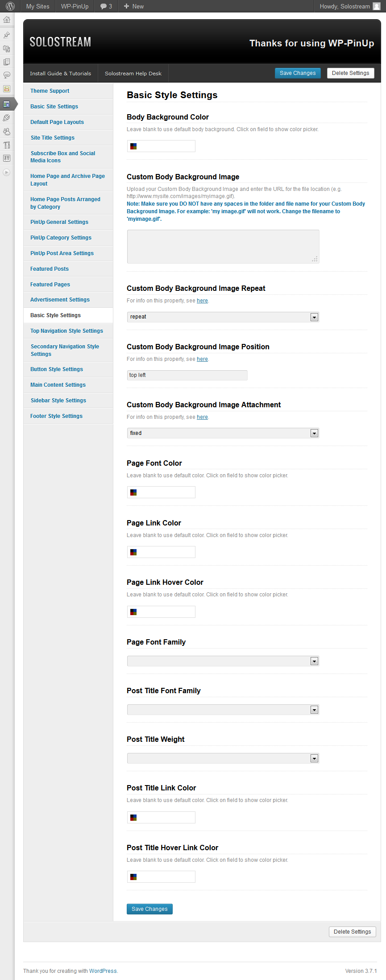Open Media library camera icon
The width and height of the screenshot is (386, 980).
click(7, 48)
